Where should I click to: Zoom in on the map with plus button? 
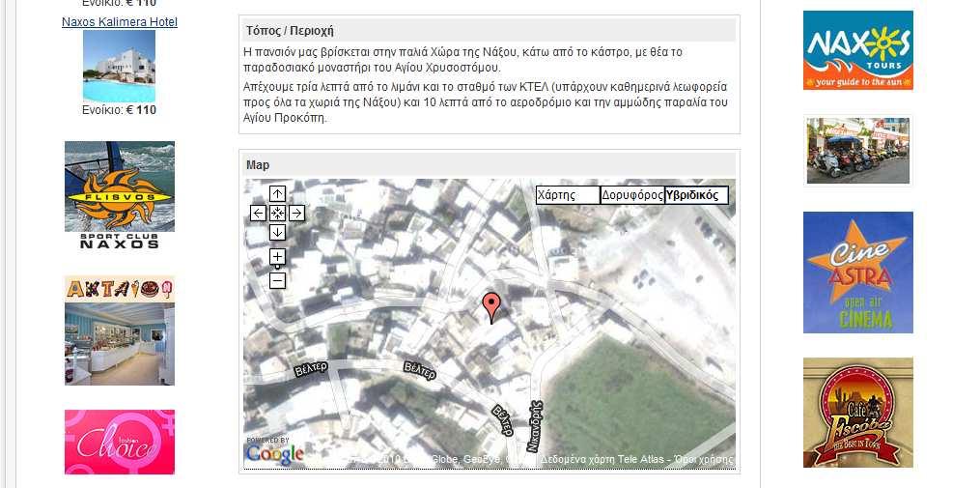point(277,256)
